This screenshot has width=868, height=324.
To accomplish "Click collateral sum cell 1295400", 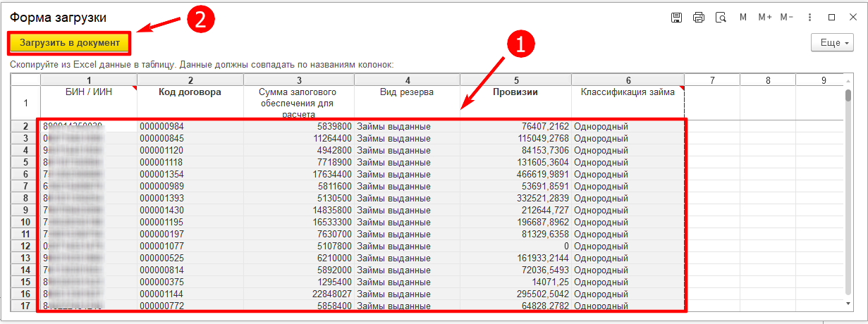I will click(299, 282).
